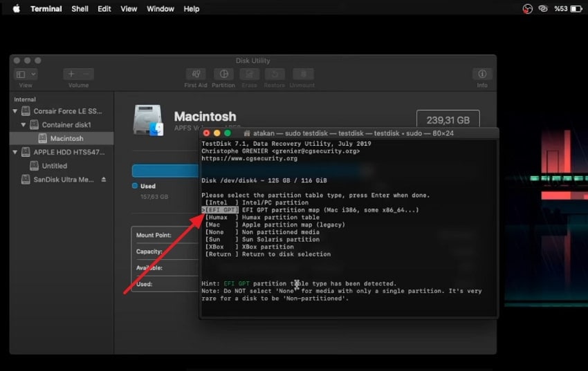Click the Untitled volume icon
Viewport: 588px width, 371px height.
point(34,166)
